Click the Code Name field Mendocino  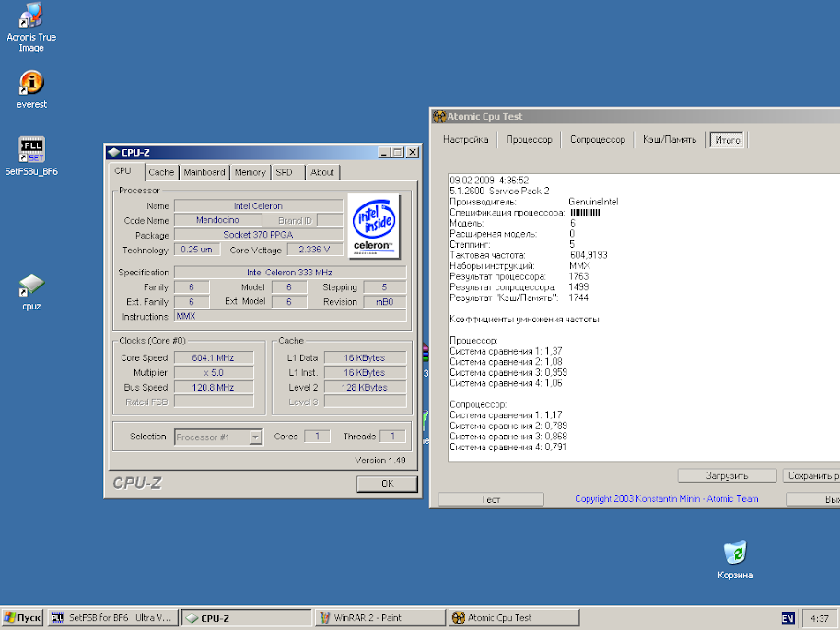click(217, 220)
